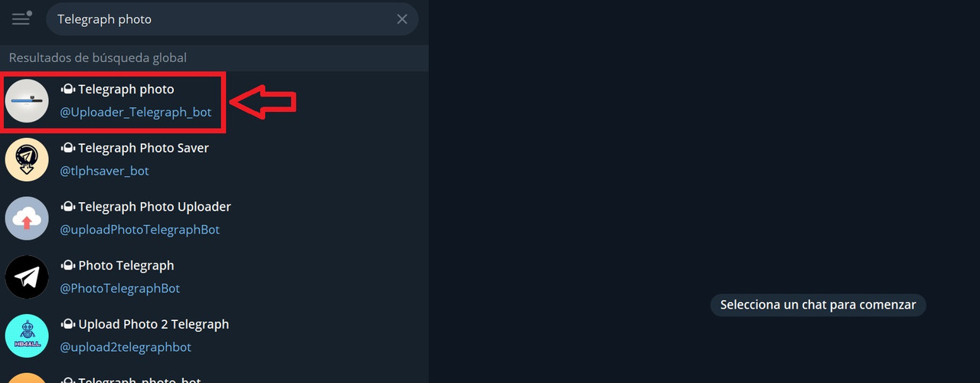Click the @upload2telegraphbot username

click(x=126, y=347)
